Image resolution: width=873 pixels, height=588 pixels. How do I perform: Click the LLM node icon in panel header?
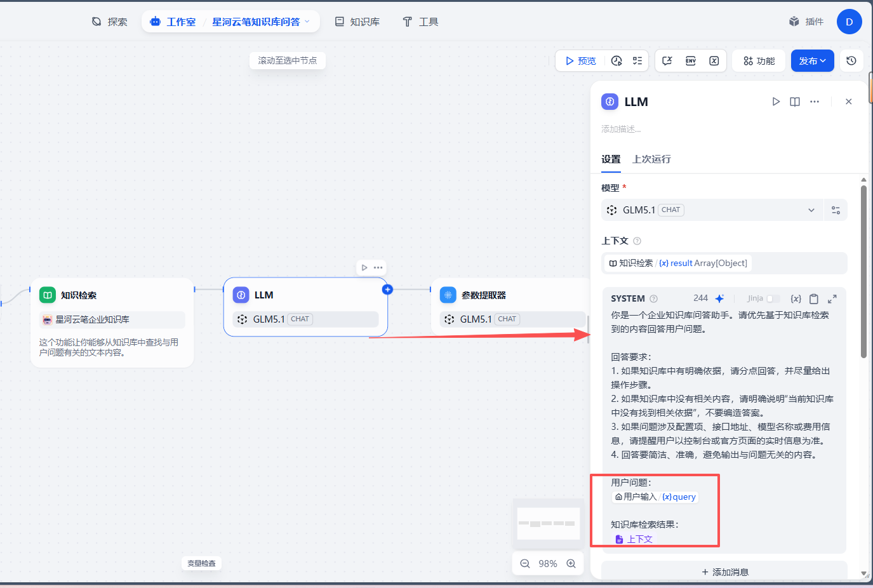tap(610, 102)
